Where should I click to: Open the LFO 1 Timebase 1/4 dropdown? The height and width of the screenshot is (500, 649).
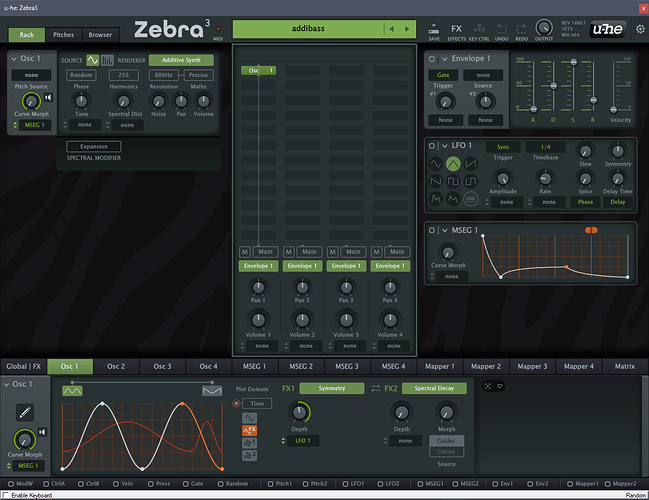pyautogui.click(x=546, y=147)
